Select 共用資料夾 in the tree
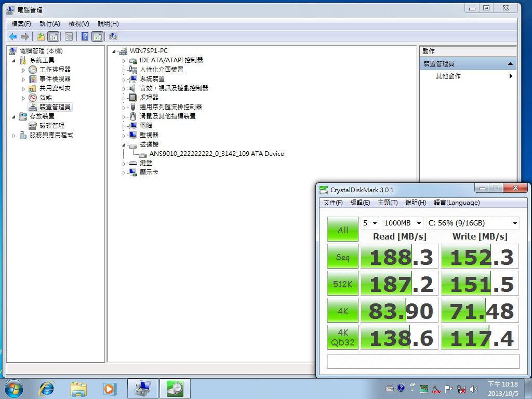This screenshot has width=532, height=399. click(x=55, y=88)
